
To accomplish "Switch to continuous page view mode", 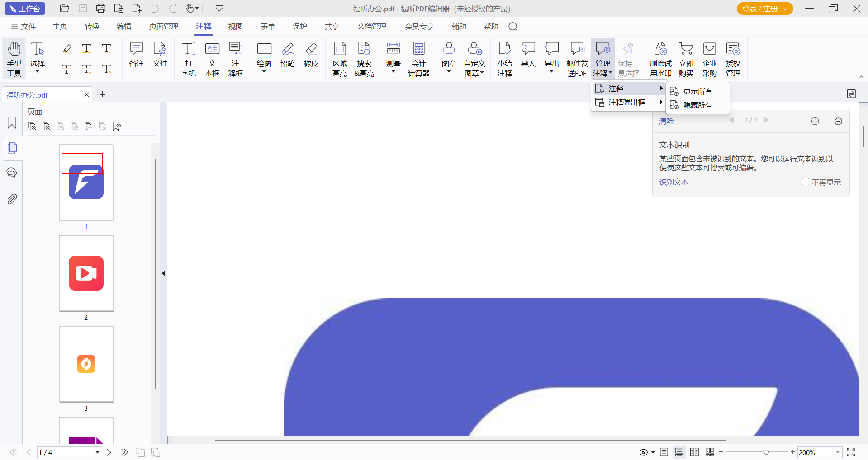I will click(679, 452).
